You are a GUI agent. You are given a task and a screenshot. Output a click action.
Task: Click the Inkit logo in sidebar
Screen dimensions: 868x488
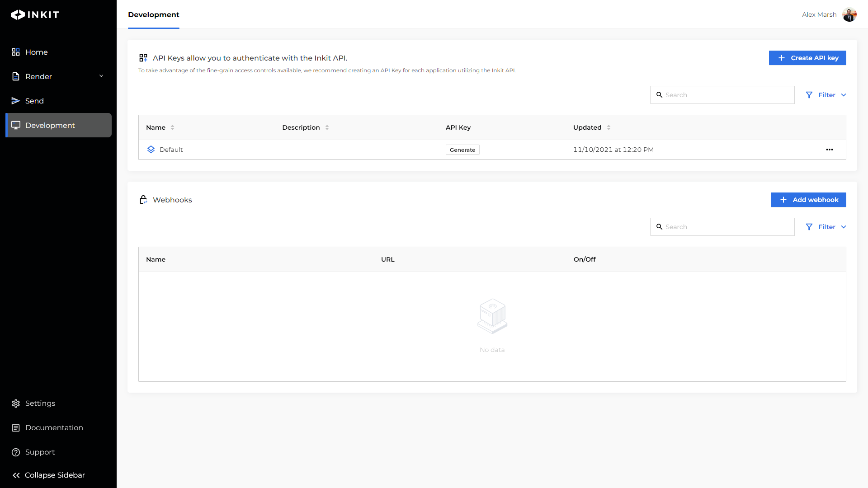(35, 14)
